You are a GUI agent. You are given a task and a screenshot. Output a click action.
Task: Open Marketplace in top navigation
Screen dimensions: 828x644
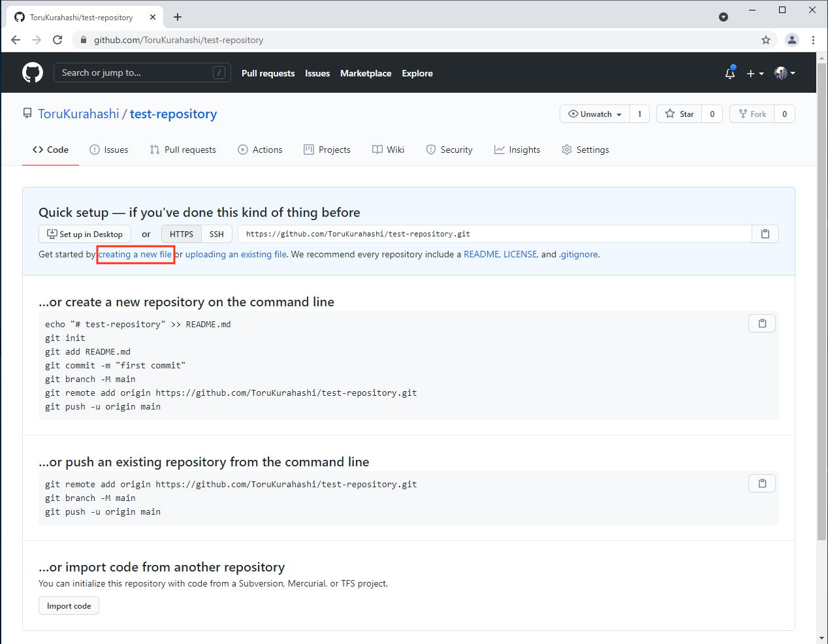coord(366,73)
